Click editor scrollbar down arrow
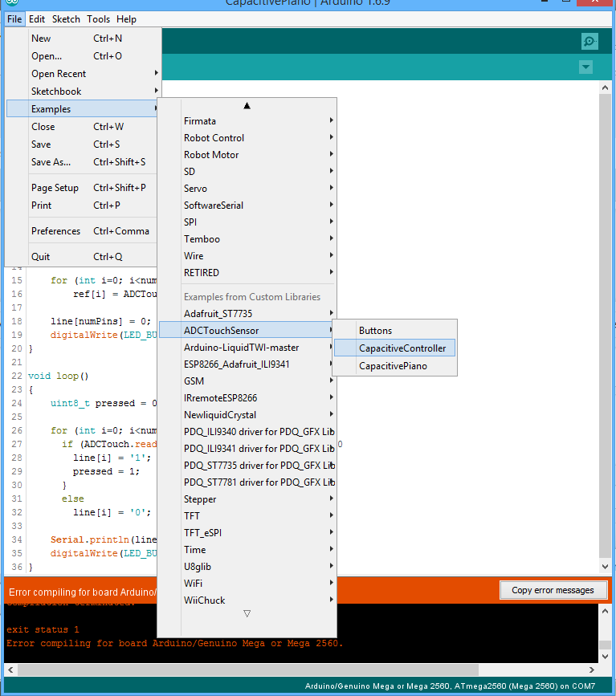The width and height of the screenshot is (616, 696). coord(605,566)
